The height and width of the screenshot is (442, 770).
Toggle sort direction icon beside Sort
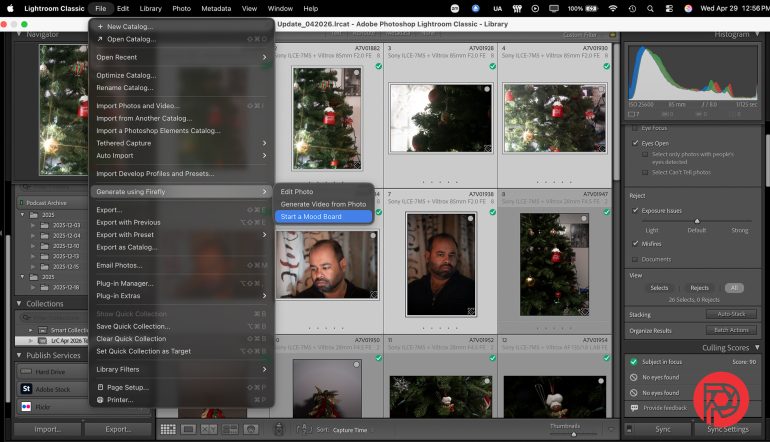[304, 429]
